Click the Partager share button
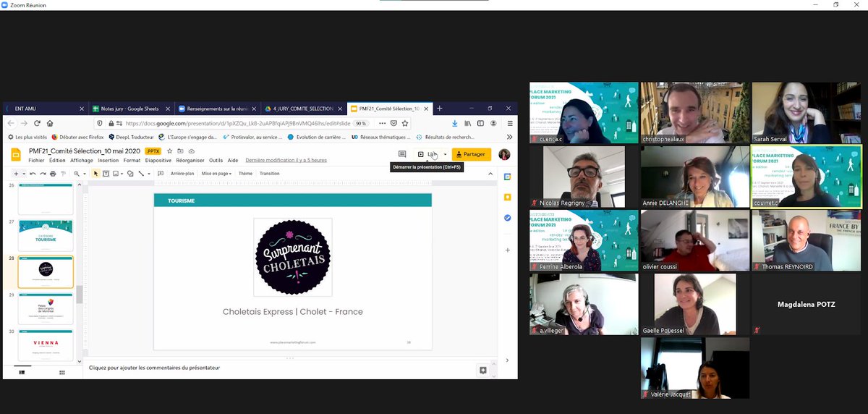 [471, 154]
